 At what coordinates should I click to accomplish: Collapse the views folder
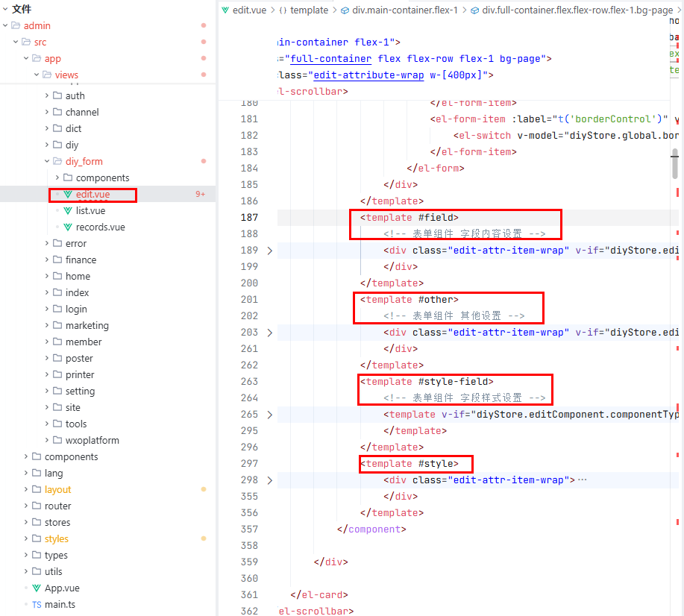(x=37, y=75)
